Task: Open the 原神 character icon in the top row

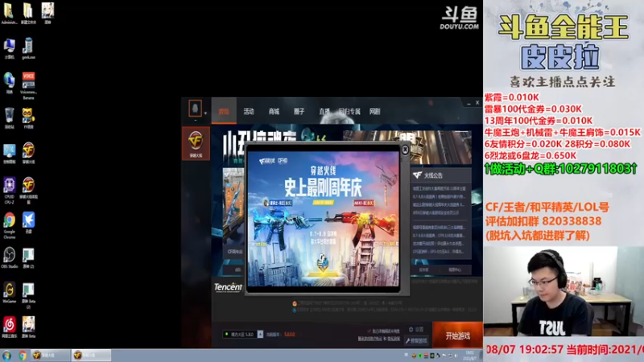Action: pos(47,13)
